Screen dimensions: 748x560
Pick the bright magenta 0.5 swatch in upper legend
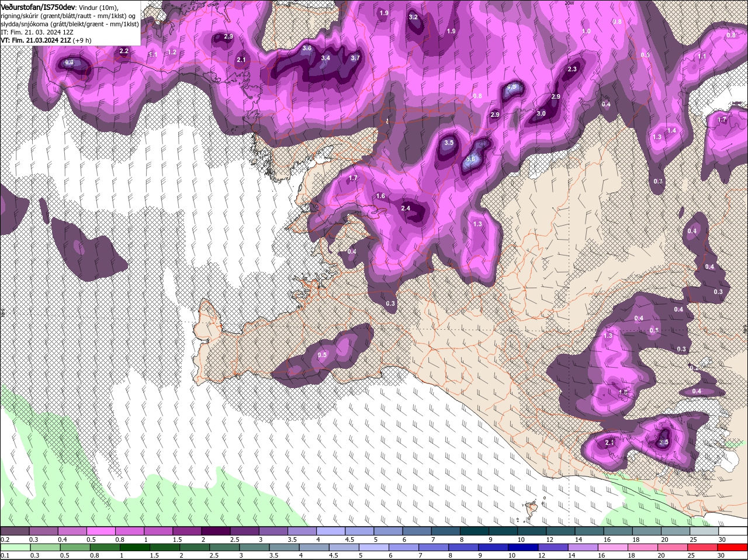(101, 531)
